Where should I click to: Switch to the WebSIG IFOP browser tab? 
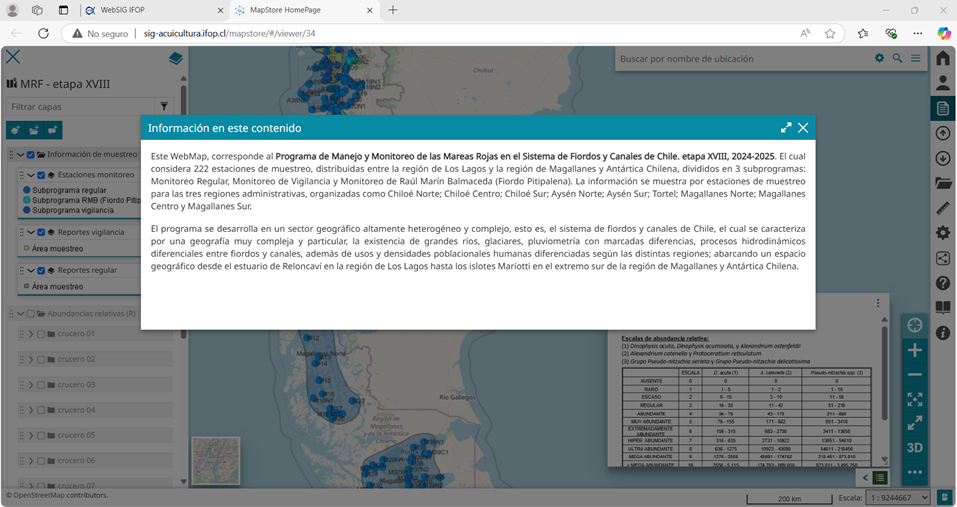155,10
